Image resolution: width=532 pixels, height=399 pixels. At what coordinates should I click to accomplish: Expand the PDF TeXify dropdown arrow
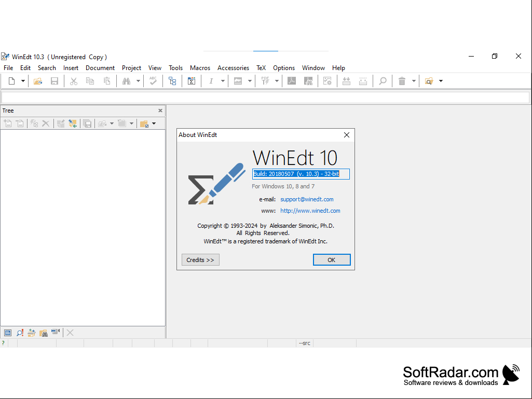pyautogui.click(x=277, y=81)
